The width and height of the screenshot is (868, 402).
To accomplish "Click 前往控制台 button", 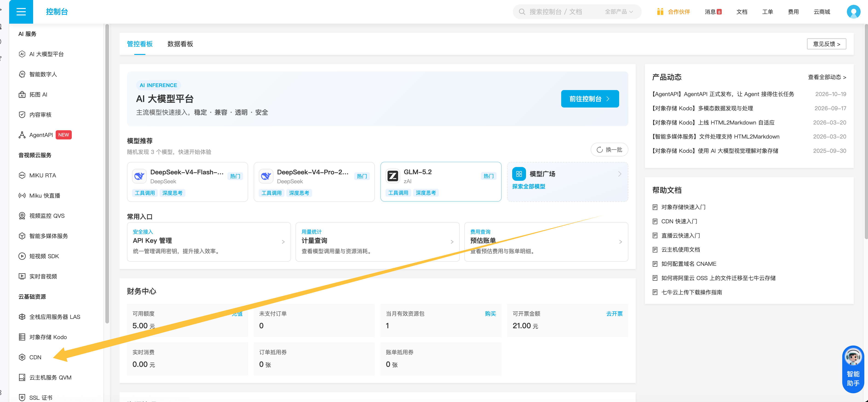I will (590, 99).
